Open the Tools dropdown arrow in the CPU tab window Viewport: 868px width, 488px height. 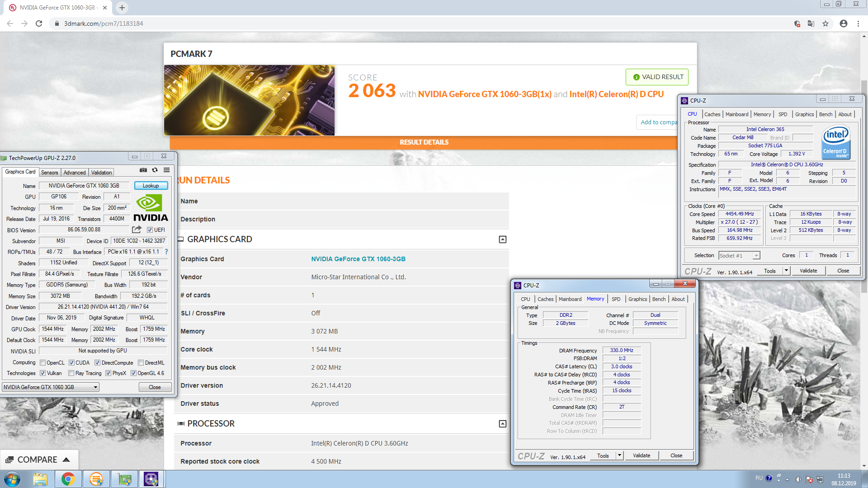[786, 271]
